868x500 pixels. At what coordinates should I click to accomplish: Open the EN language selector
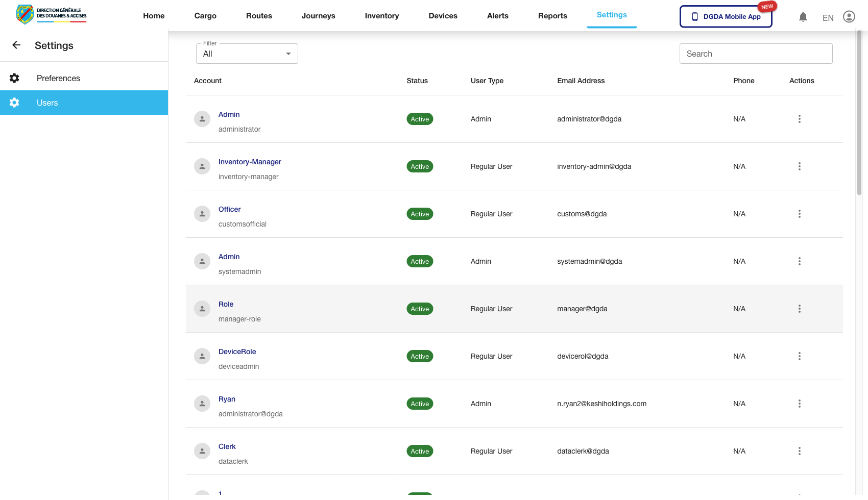(828, 17)
